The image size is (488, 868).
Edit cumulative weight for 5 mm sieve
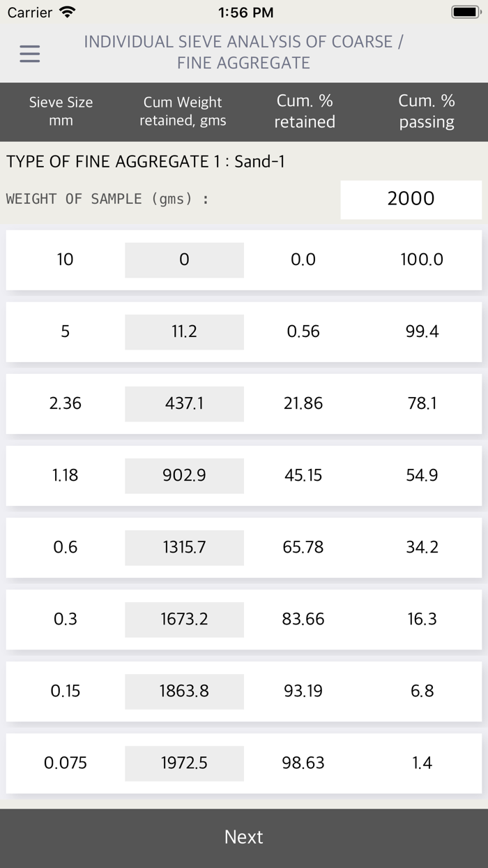(184, 332)
